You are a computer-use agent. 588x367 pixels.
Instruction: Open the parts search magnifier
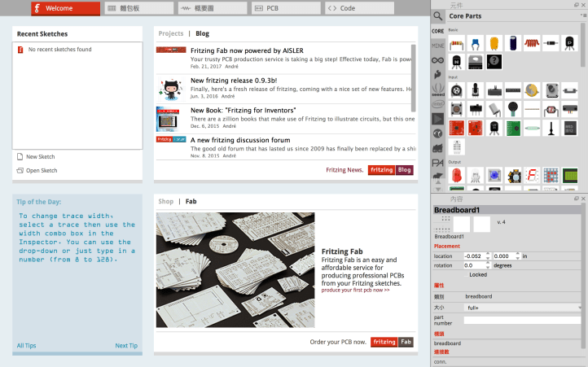coord(438,15)
